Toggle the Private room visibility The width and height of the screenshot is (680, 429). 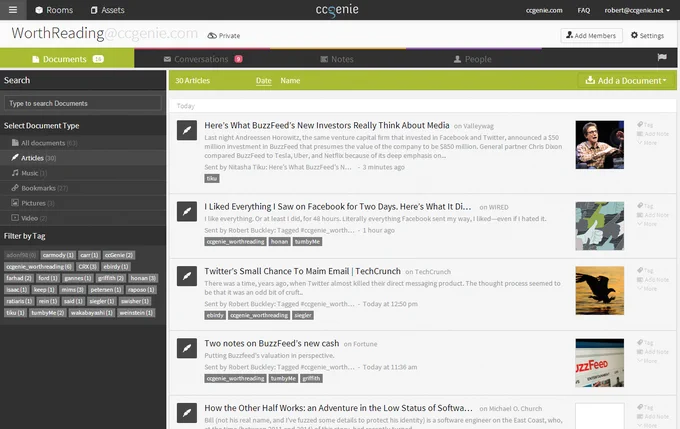click(x=224, y=36)
